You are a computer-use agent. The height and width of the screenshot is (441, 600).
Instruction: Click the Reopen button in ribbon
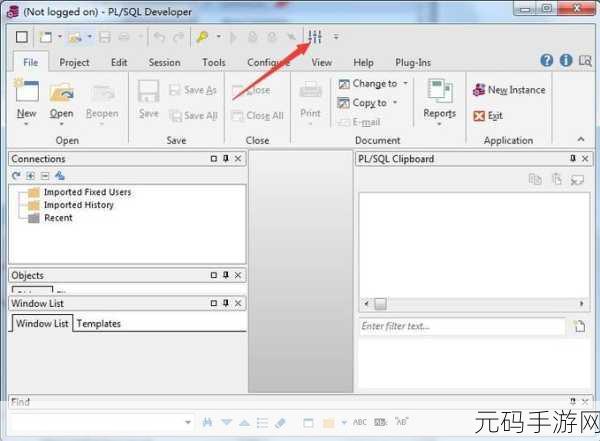102,101
